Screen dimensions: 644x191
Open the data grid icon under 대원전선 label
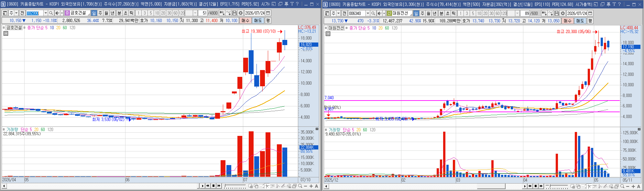[328, 33]
